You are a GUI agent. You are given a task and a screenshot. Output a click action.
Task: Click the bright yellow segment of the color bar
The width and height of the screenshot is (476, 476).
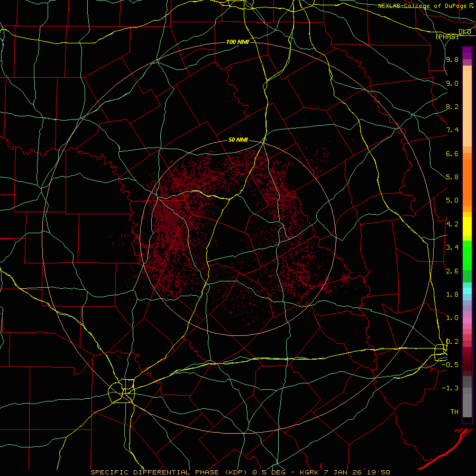click(x=467, y=226)
